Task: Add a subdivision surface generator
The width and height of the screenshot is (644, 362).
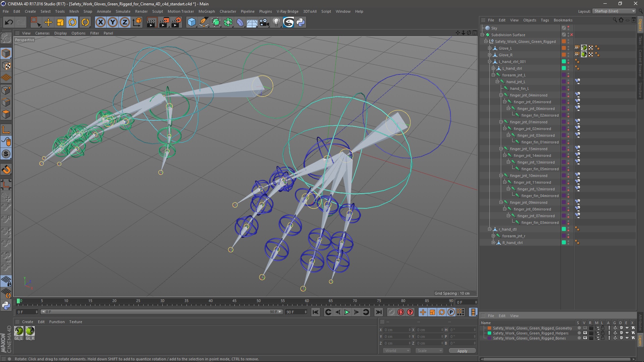Action: click(216, 22)
